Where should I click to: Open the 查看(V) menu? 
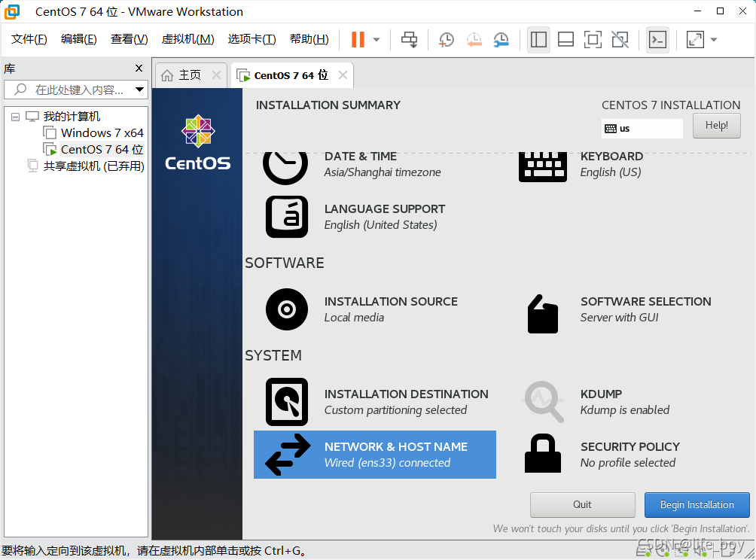click(x=130, y=39)
